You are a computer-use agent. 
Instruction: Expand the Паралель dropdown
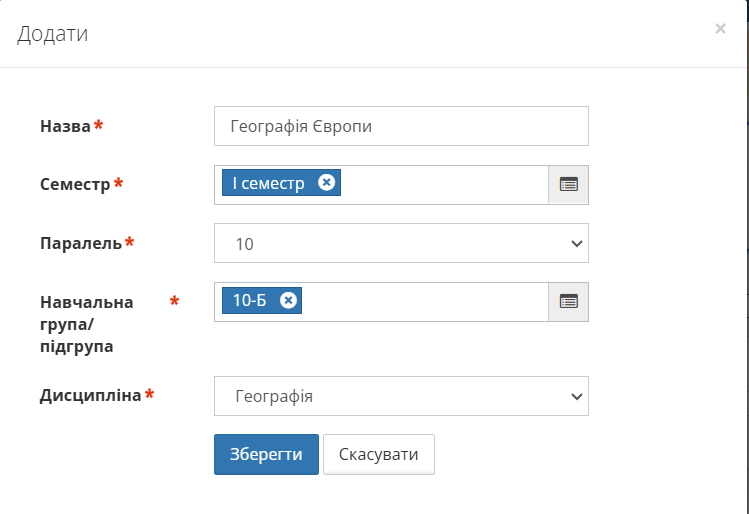pos(401,243)
